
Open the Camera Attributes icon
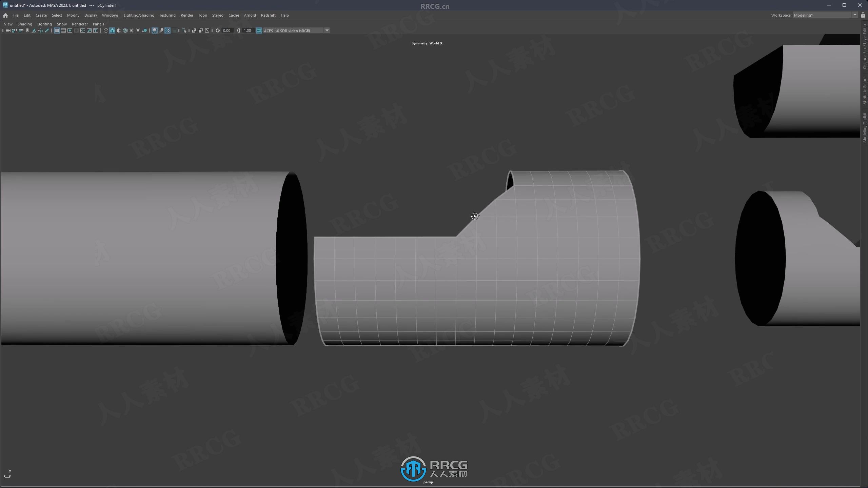pyautogui.click(x=21, y=30)
